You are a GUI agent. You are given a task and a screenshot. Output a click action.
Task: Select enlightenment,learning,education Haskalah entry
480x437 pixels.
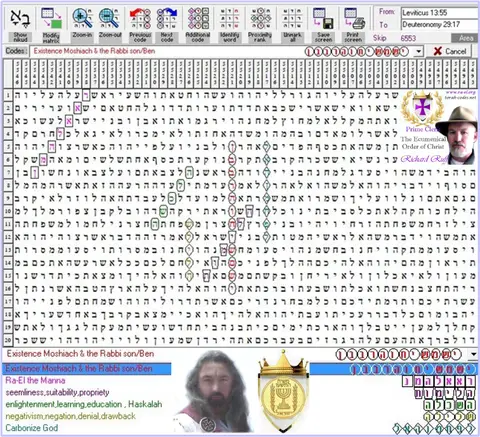pos(84,404)
